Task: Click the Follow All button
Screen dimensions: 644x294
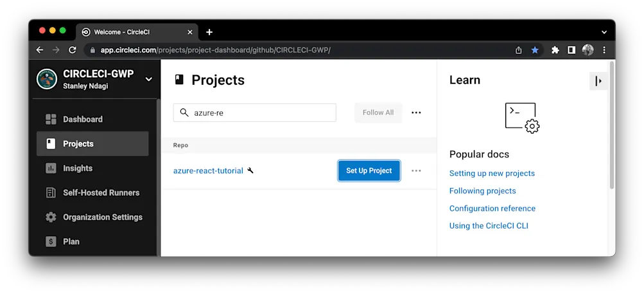Action: [x=378, y=112]
